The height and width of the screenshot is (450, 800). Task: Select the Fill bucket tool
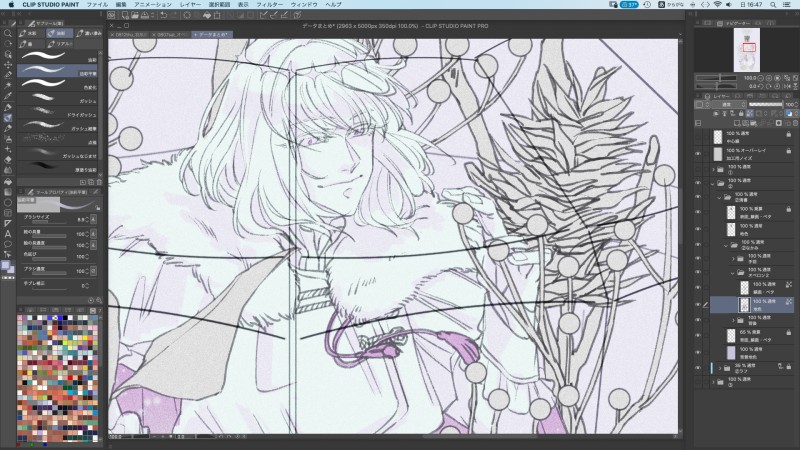tap(8, 181)
